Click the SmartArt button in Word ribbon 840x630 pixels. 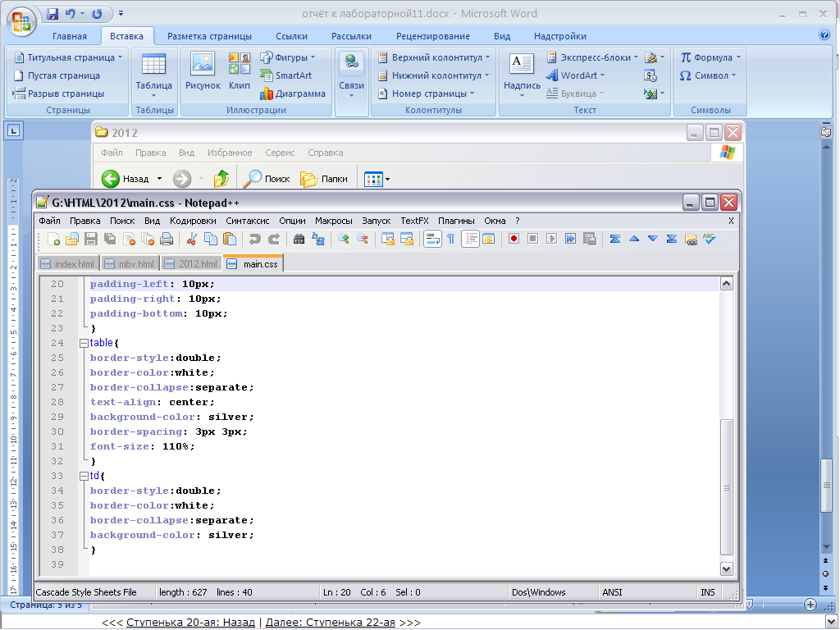pos(286,75)
